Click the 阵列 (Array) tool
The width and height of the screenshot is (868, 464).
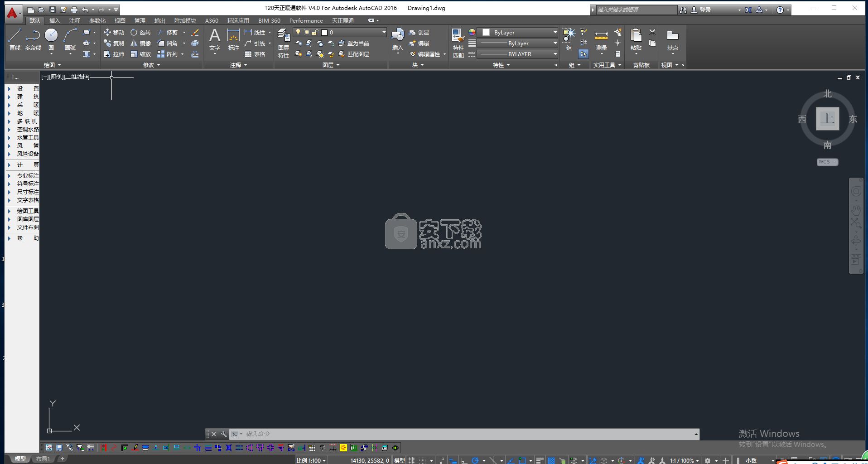[x=167, y=54]
